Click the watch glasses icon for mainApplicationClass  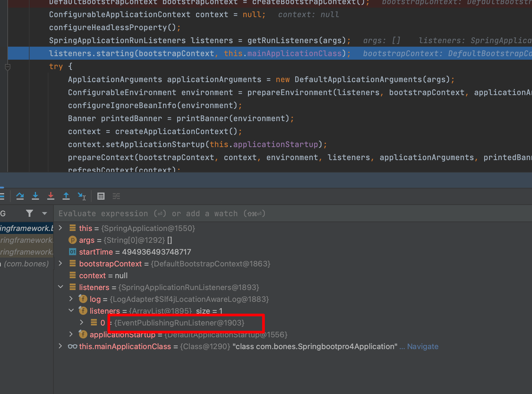pyautogui.click(x=72, y=346)
